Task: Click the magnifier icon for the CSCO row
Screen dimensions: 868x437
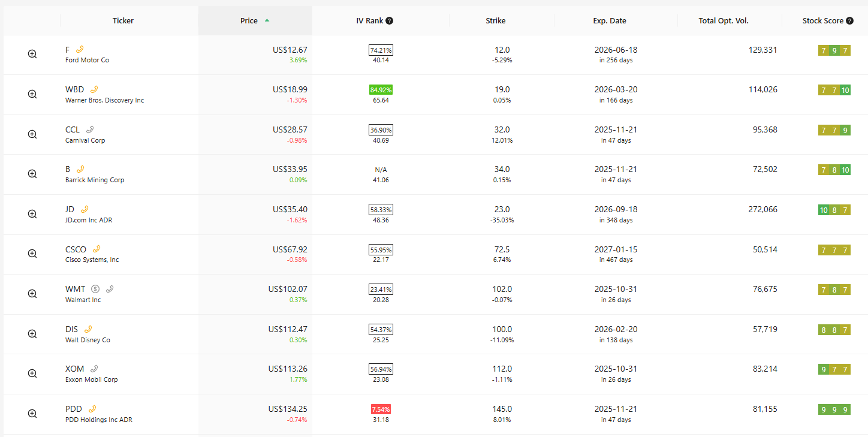Action: coord(32,254)
